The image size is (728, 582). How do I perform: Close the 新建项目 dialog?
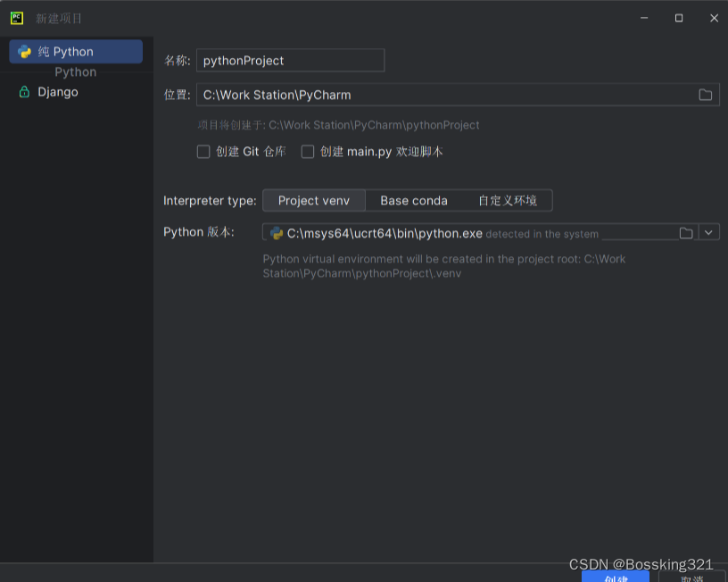point(714,18)
